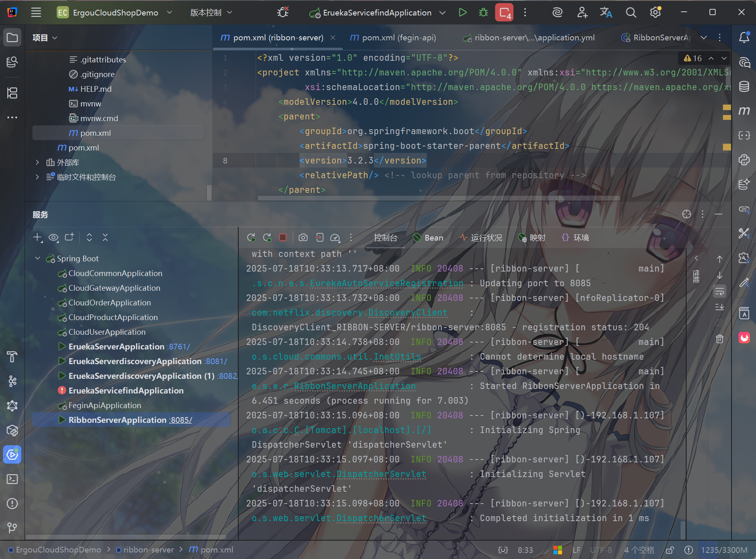The height and width of the screenshot is (559, 756).
Task: Open Search Everywhere magnifier
Action: tap(631, 13)
